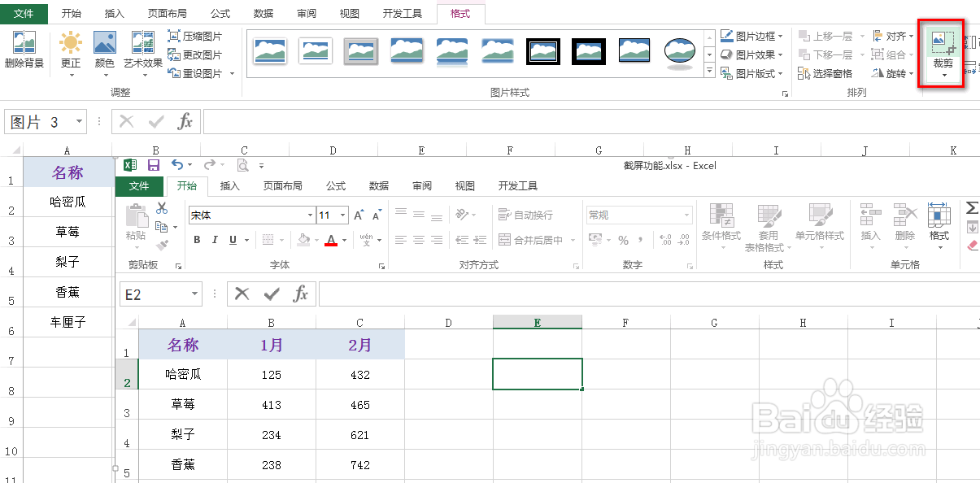Switch to the Format (格式) tab
980x483 pixels.
[460, 13]
